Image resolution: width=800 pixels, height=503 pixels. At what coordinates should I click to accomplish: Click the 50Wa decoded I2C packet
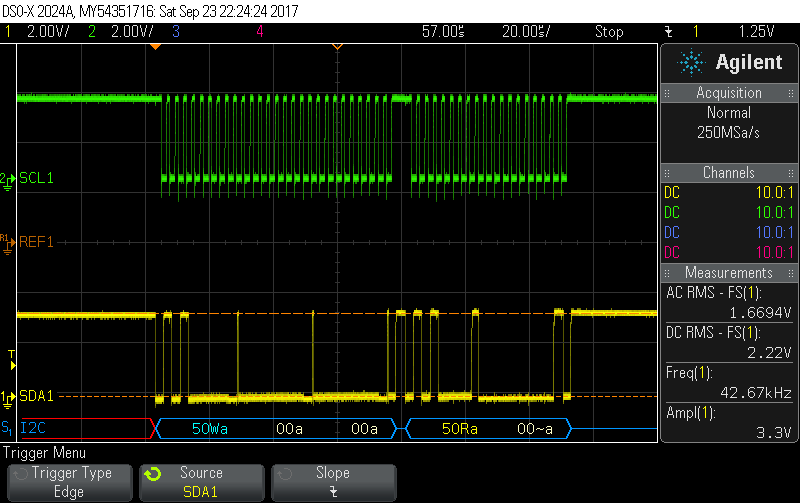tap(210, 429)
